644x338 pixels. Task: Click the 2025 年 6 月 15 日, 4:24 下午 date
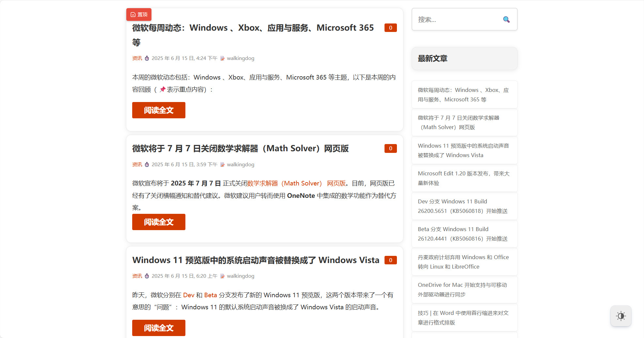coord(184,58)
